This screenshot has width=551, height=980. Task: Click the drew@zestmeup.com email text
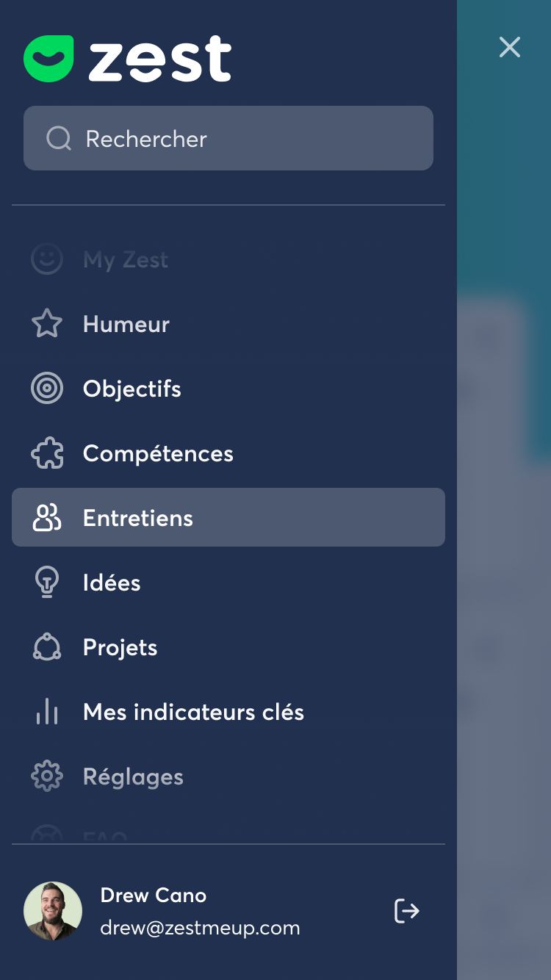tap(200, 928)
